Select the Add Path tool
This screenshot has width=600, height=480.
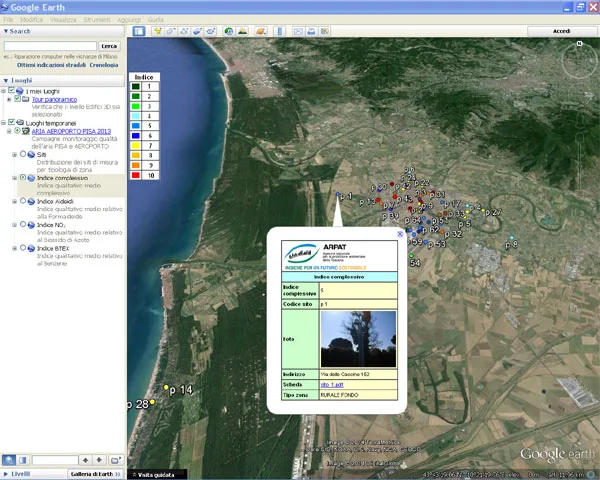184,31
